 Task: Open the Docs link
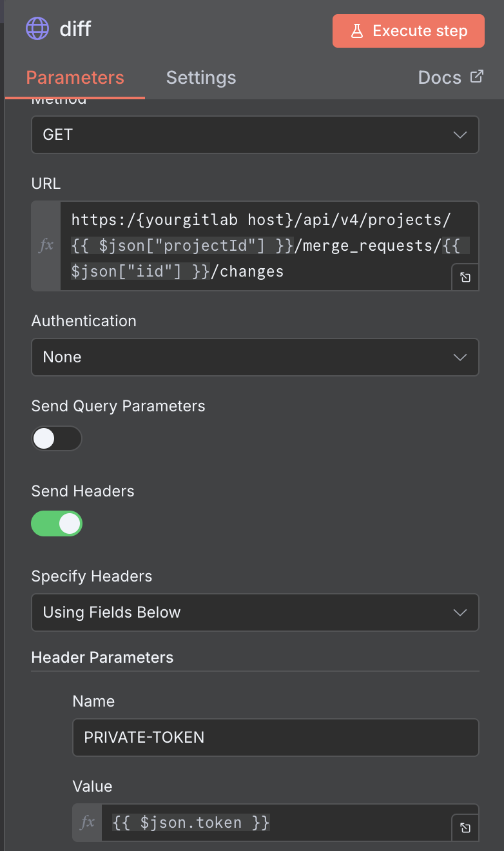click(x=440, y=78)
